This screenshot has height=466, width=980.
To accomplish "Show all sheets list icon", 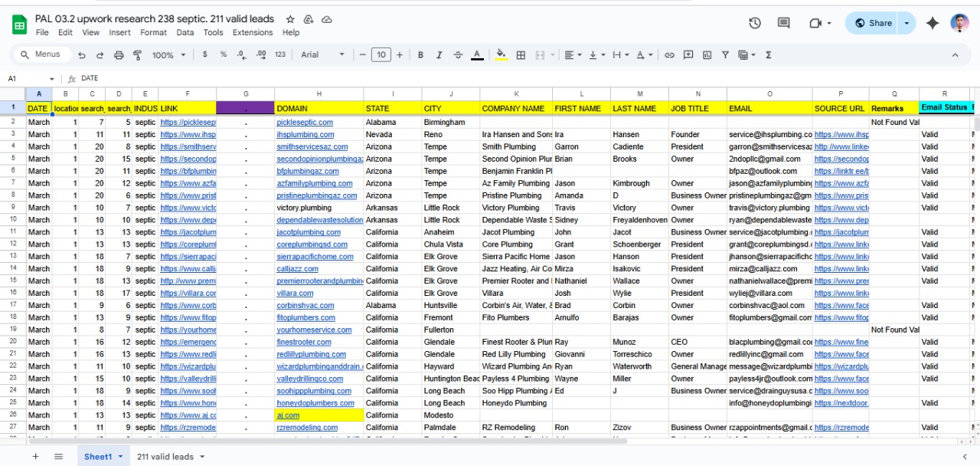I will (58, 456).
